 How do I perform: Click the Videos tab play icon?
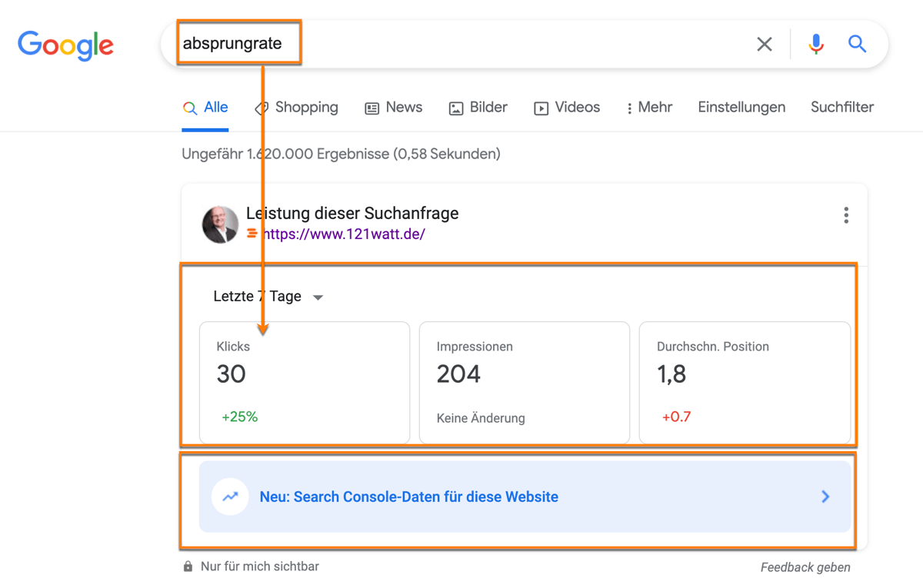tap(541, 108)
